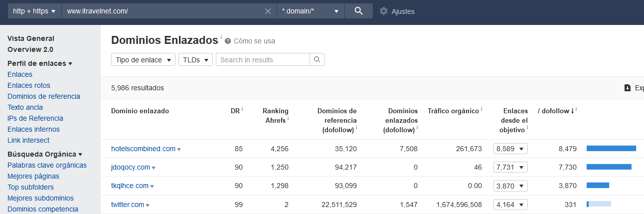Go to Enlaces rotos
The width and height of the screenshot is (644, 214).
pos(29,85)
